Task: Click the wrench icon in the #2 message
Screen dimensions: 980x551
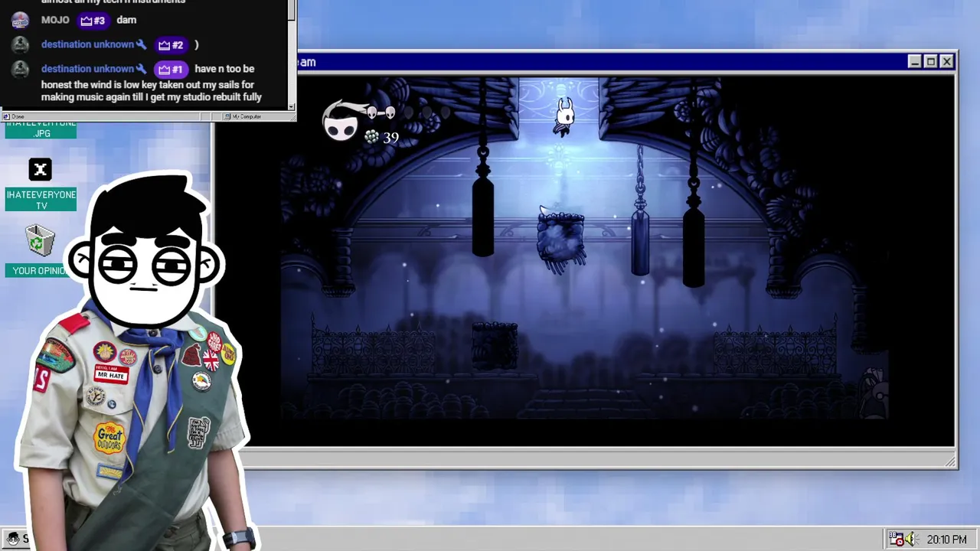Action: click(141, 45)
